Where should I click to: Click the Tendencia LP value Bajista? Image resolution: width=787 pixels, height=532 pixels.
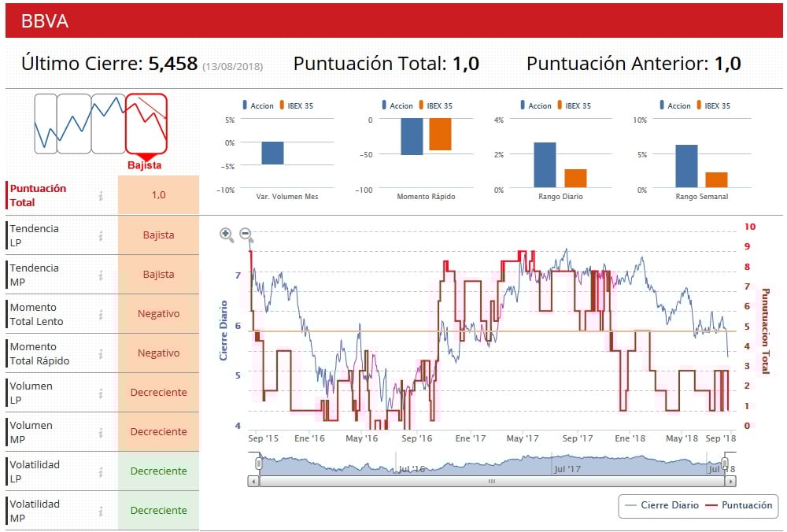pyautogui.click(x=159, y=235)
